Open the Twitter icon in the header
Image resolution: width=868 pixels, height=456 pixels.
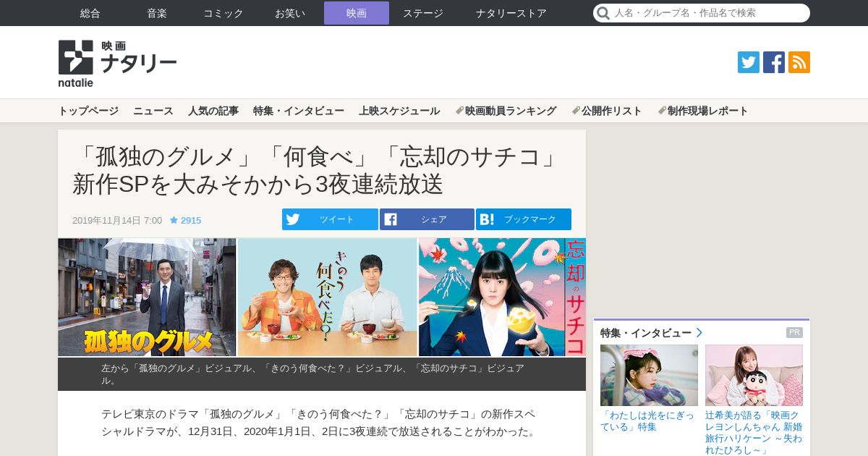[749, 62]
